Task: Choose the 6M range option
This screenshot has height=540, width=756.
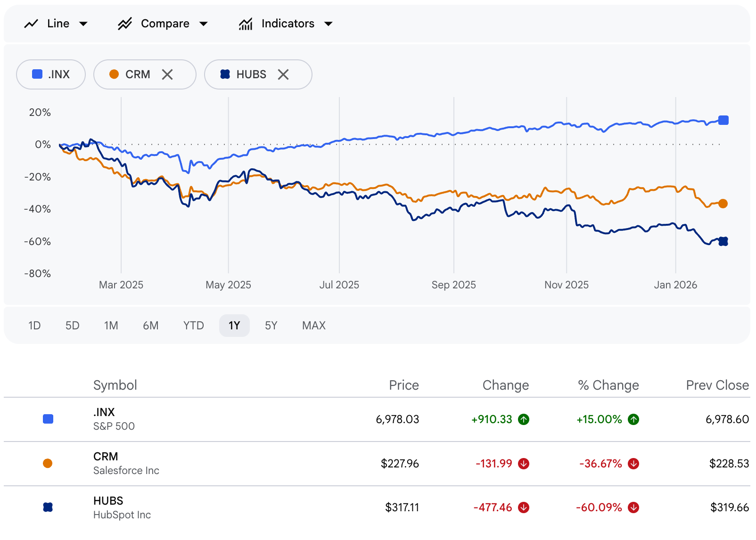Action: pos(150,326)
